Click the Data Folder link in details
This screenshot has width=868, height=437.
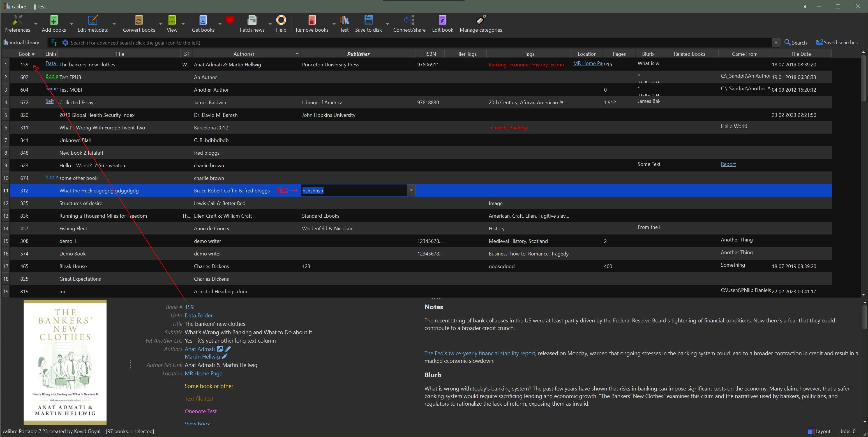198,315
